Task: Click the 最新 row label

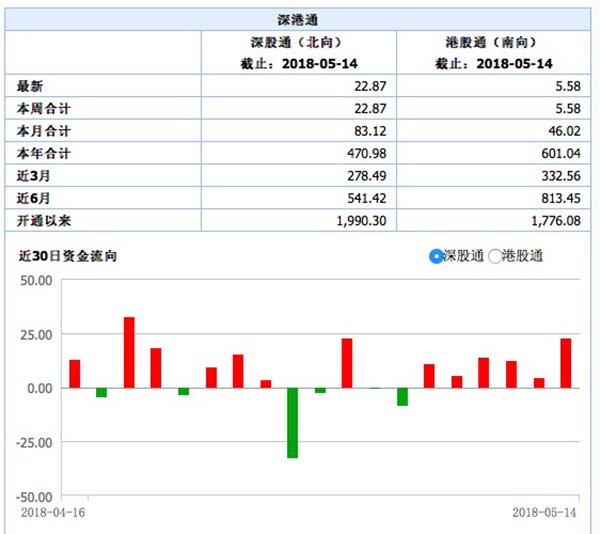Action: point(29,86)
